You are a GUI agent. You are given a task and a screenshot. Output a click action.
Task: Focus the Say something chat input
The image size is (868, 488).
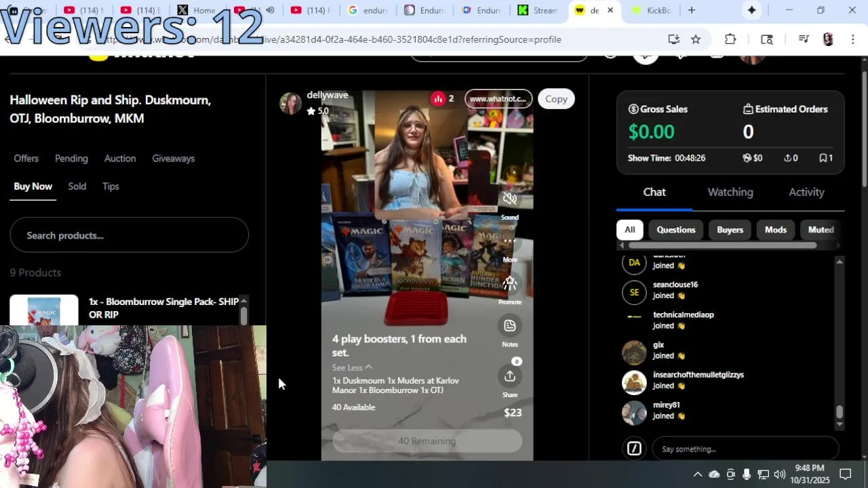[x=745, y=449]
